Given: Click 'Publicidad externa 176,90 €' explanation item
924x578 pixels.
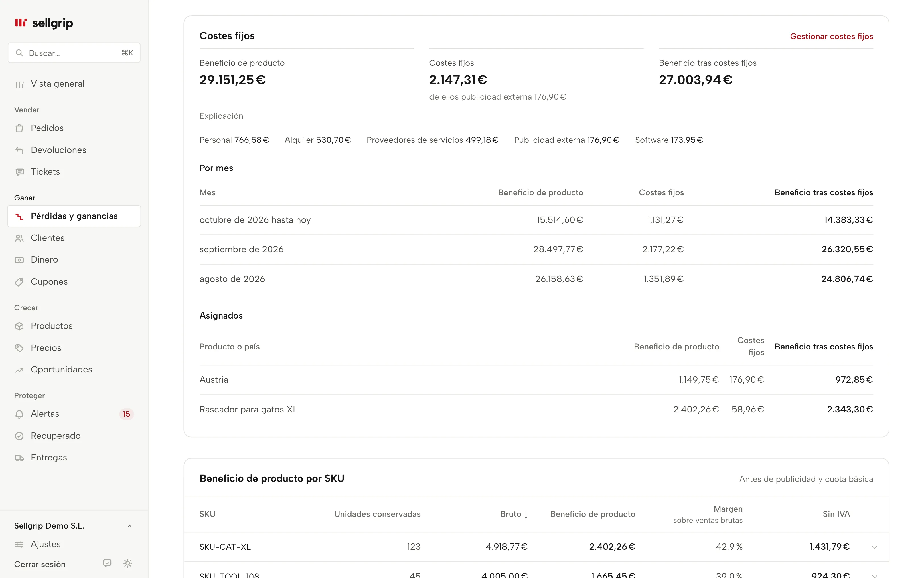Looking at the screenshot, I should click(x=567, y=140).
